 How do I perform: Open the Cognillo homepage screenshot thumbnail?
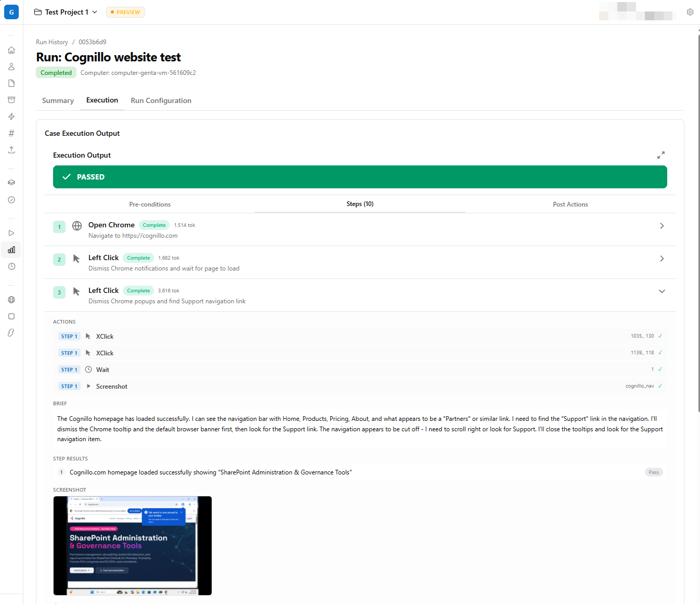click(x=133, y=546)
